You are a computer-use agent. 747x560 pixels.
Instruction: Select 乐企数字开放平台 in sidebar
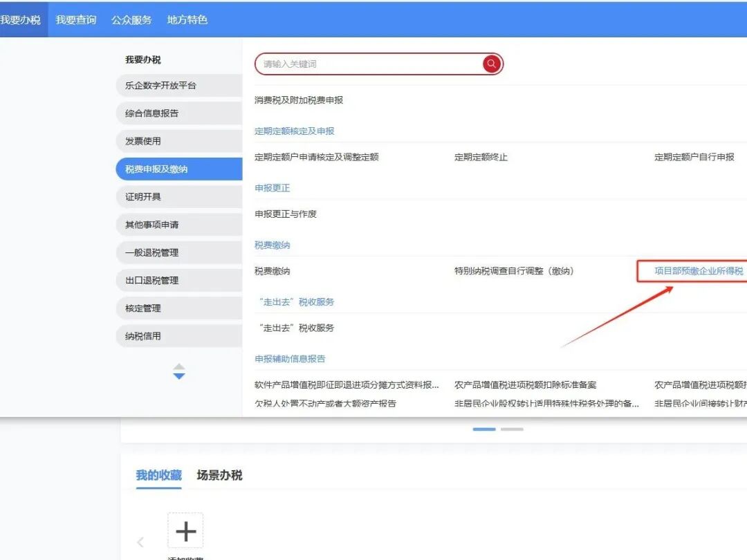[179, 85]
